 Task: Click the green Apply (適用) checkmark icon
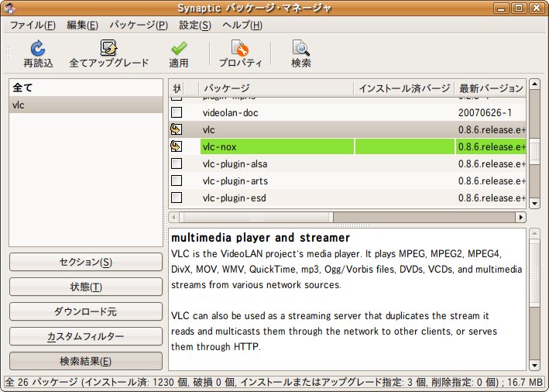click(179, 49)
